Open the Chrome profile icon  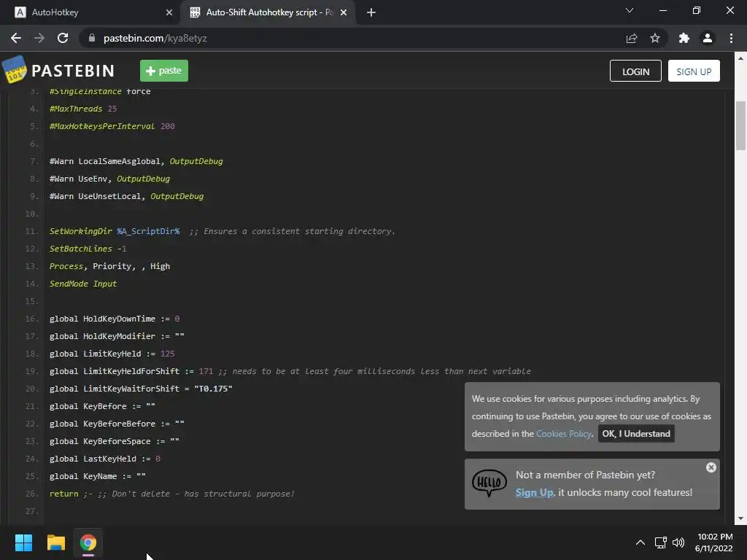(708, 38)
